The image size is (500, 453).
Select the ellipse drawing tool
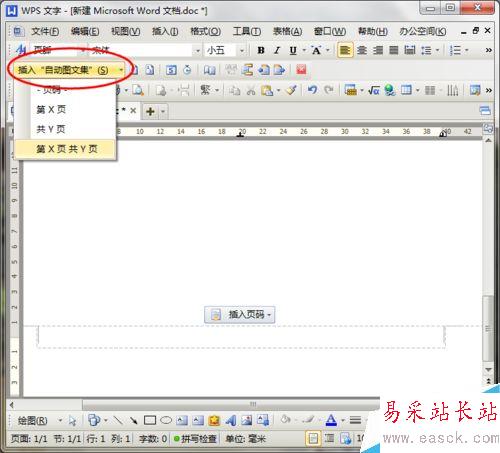tap(166, 421)
